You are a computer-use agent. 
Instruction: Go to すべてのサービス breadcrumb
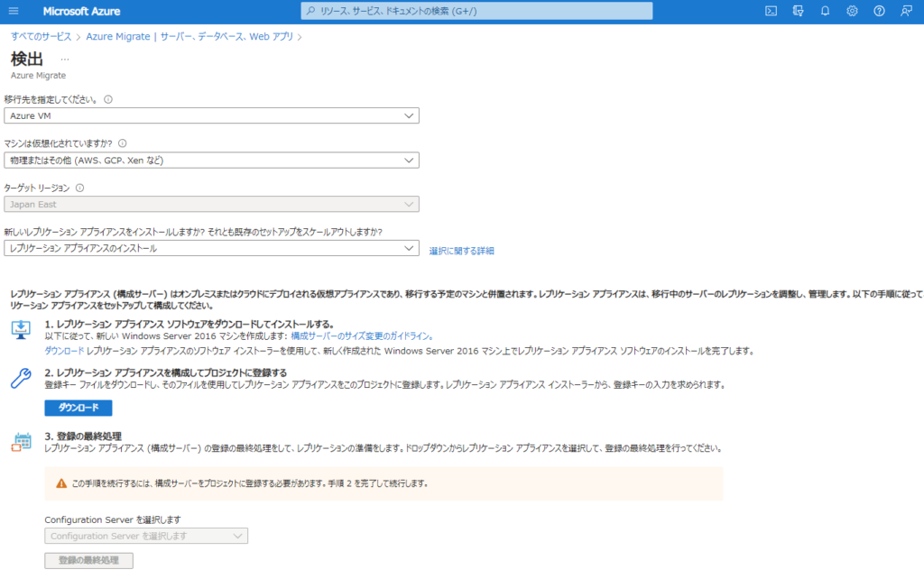click(x=41, y=36)
